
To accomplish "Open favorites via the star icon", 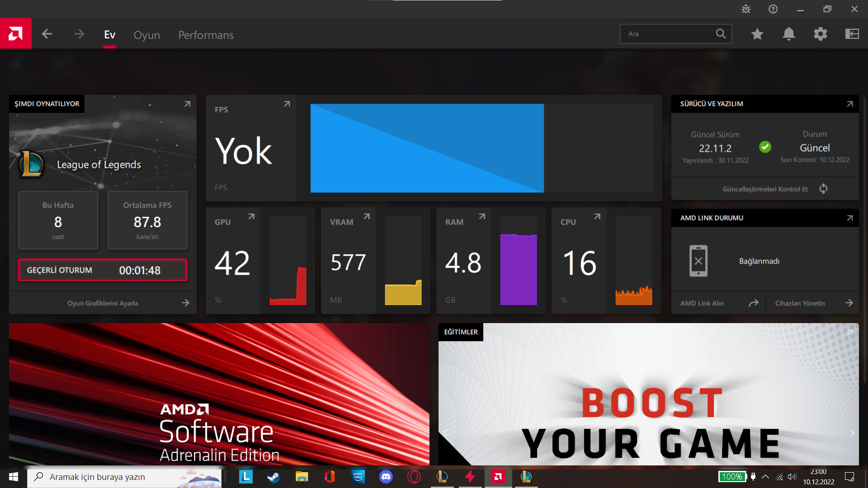I will (x=757, y=34).
